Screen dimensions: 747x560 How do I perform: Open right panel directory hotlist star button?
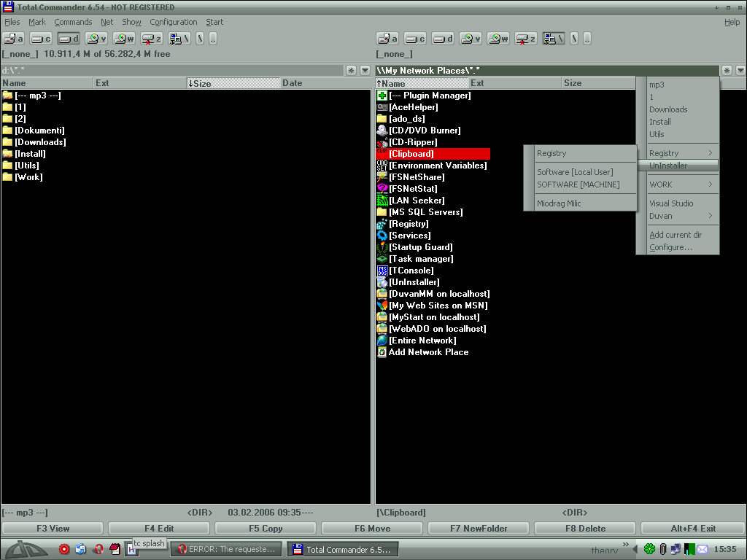(x=727, y=71)
